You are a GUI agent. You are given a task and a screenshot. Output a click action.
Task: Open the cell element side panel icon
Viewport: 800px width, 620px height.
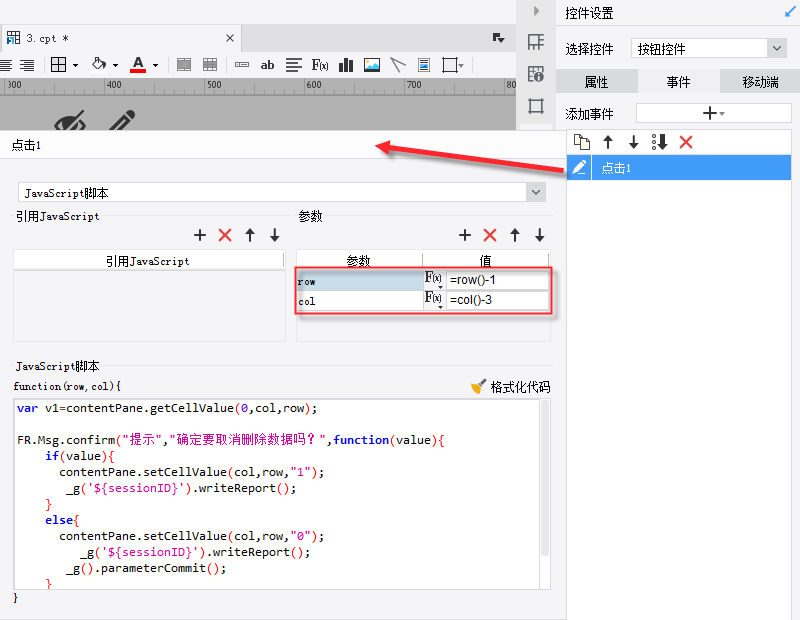536,42
